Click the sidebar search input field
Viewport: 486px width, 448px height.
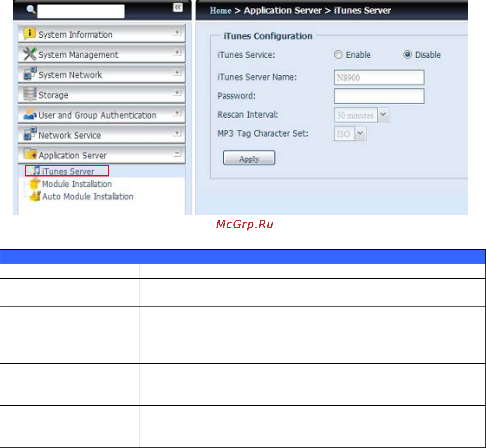tap(81, 11)
